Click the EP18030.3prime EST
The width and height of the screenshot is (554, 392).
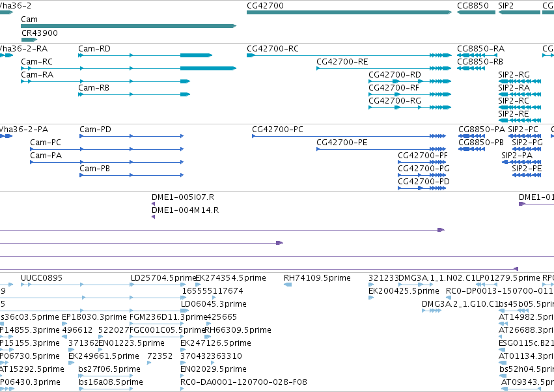64,324
